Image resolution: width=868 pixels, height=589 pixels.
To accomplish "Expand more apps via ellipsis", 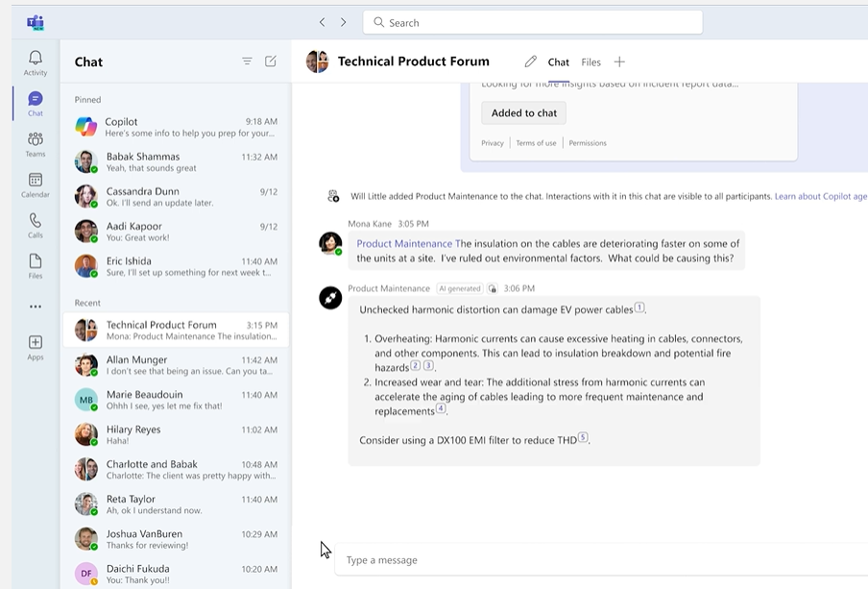I will (36, 307).
